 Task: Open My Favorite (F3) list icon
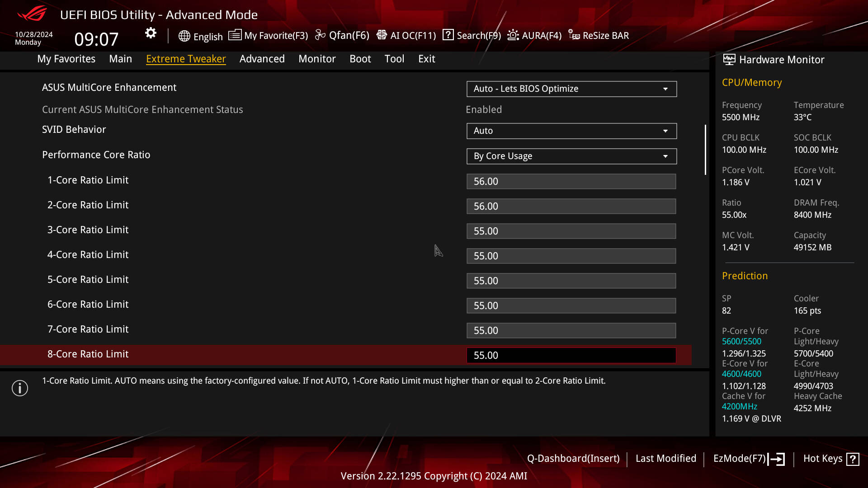(235, 35)
